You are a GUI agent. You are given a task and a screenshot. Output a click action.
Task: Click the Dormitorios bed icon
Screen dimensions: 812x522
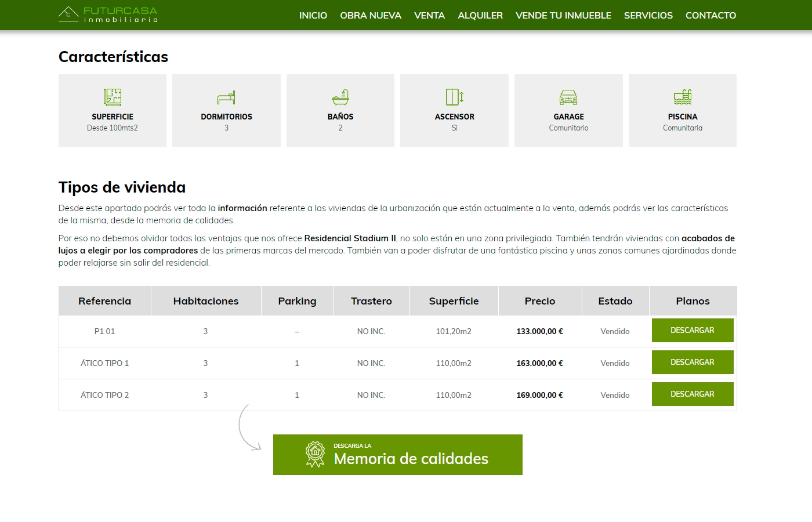tap(226, 97)
